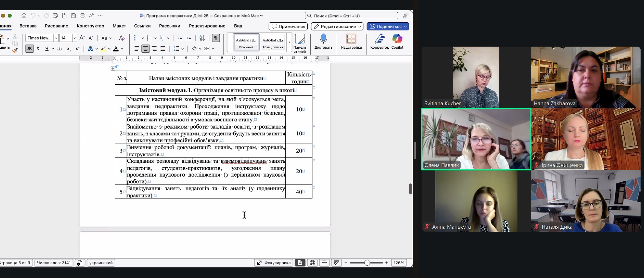Open the Надстройки add-ins icon
This screenshot has width=644, height=278.
(351, 39)
